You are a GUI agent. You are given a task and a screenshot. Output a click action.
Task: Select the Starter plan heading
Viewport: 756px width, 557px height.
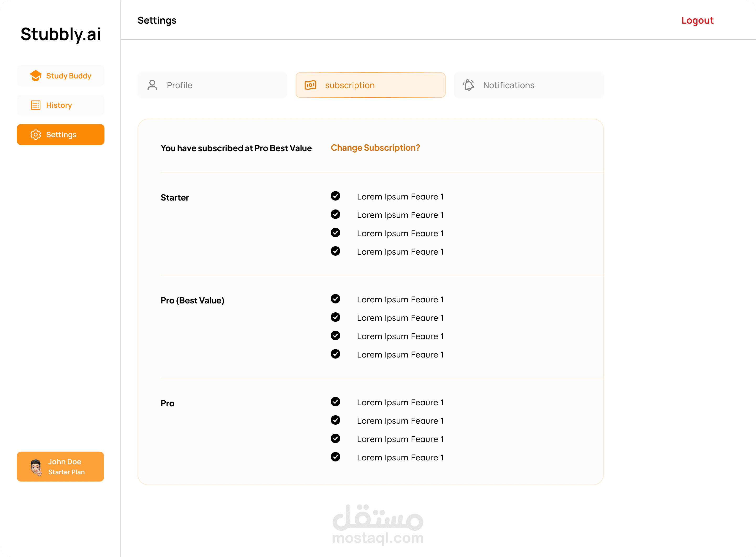[x=175, y=198]
